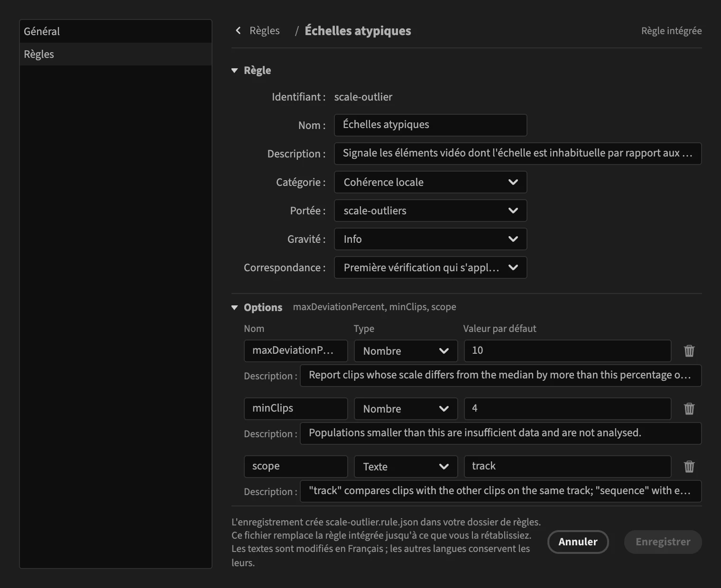Screen dimensions: 721x588
Task: Click the Règle intégrée label
Action: coord(671,31)
